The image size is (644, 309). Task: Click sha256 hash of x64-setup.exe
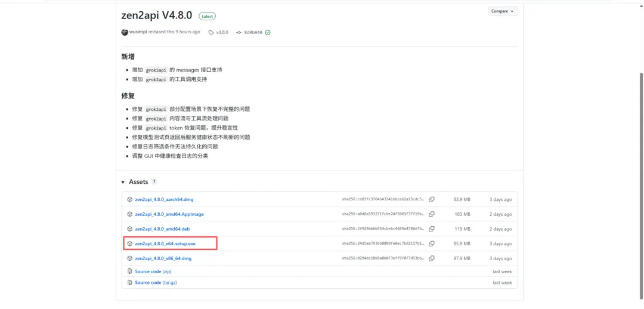coord(383,243)
